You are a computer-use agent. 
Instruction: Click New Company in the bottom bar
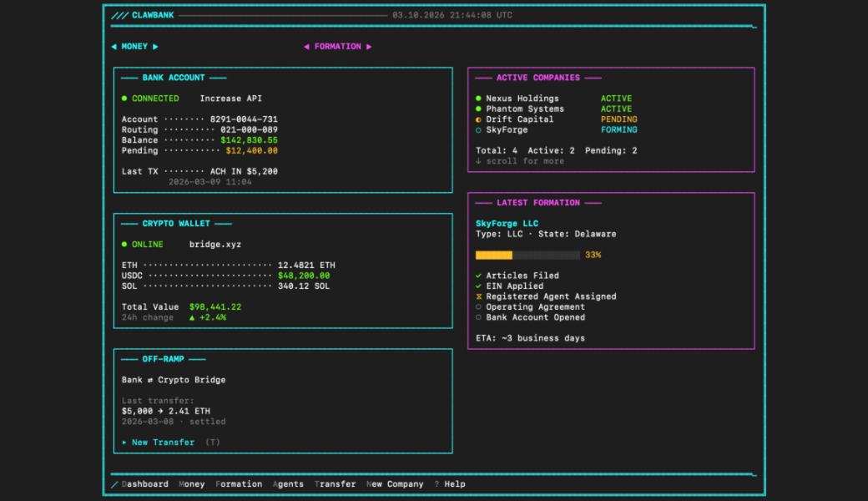pyautogui.click(x=394, y=483)
